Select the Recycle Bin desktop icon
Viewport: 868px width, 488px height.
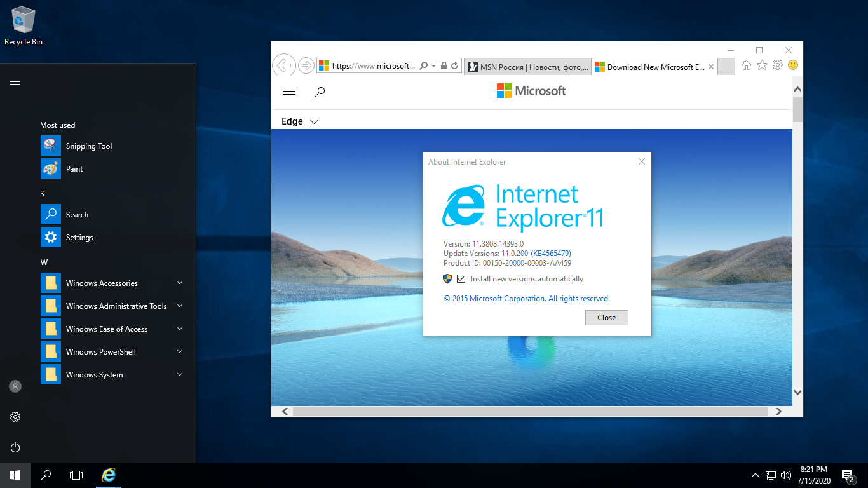[x=24, y=26]
